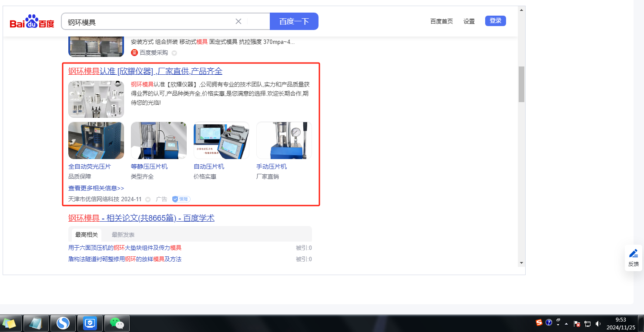Open the 钢环模具认准 [欣耀仪器] result title
Screen dimensions: 644x332
click(x=145, y=71)
